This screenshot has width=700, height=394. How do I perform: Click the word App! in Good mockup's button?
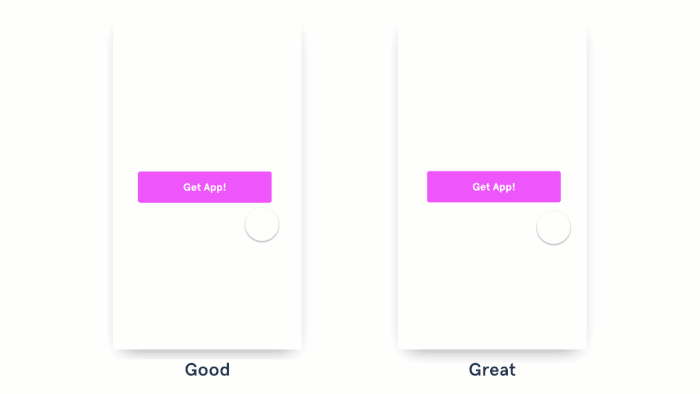(x=215, y=187)
